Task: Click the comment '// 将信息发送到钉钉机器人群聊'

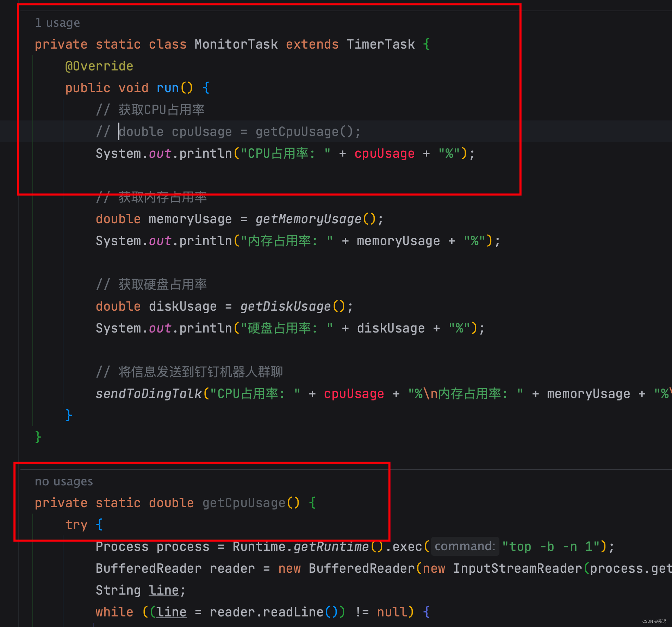Action: tap(189, 372)
